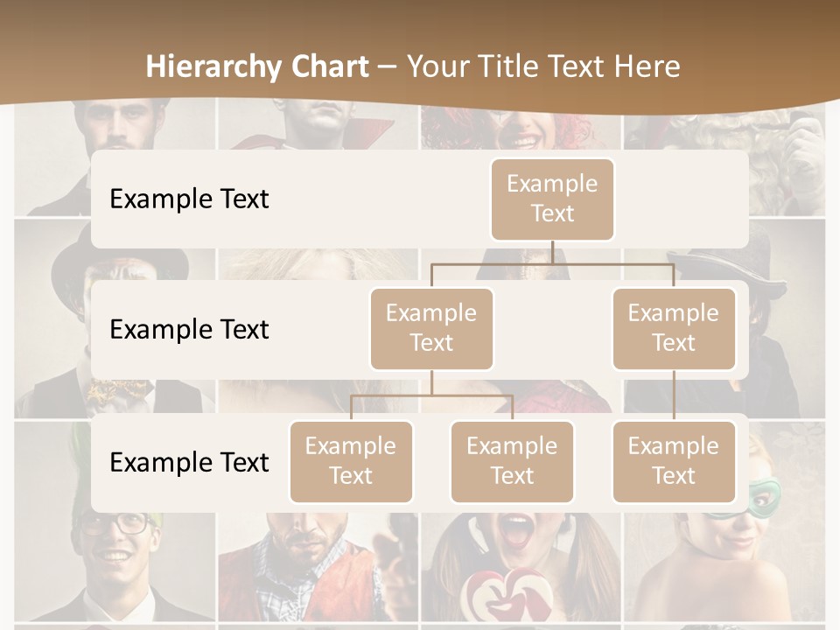This screenshot has height=630, width=840.
Task: Select the left box in the second level
Action: click(x=431, y=328)
